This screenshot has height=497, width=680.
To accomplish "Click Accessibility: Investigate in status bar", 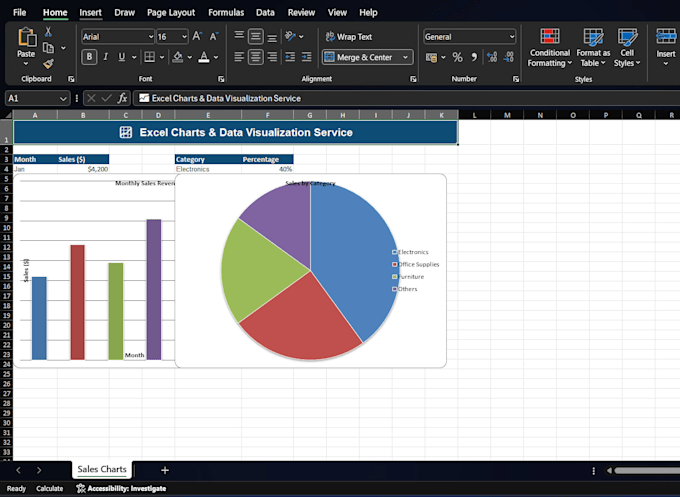I will pos(121,488).
